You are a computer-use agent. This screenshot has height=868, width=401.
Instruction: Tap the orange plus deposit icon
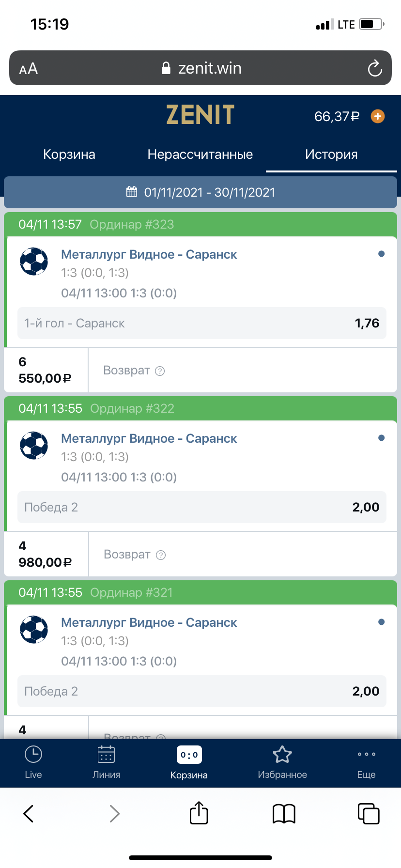coord(378,116)
